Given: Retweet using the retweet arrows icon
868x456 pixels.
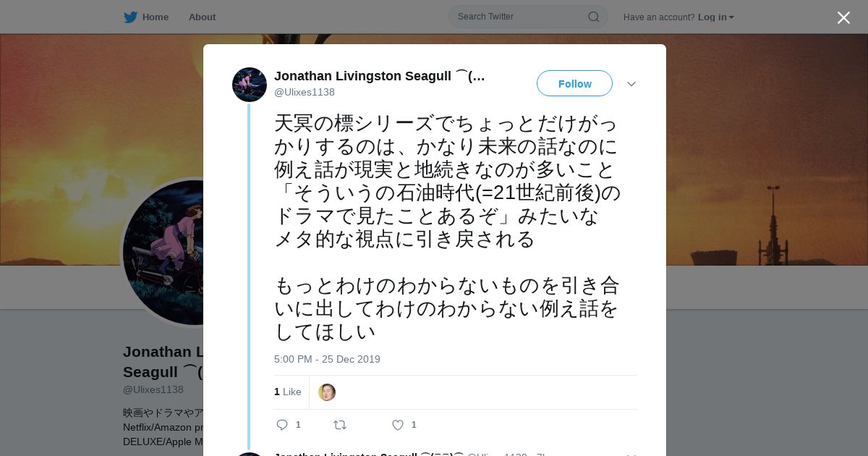Looking at the screenshot, I should 339,425.
